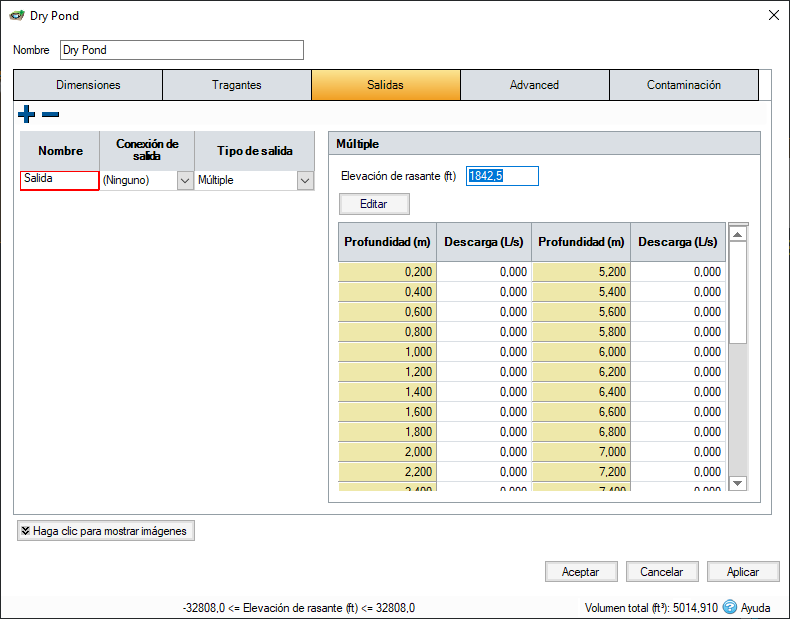Open the Advanced tab
Image resolution: width=790 pixels, height=619 pixels.
coord(535,85)
